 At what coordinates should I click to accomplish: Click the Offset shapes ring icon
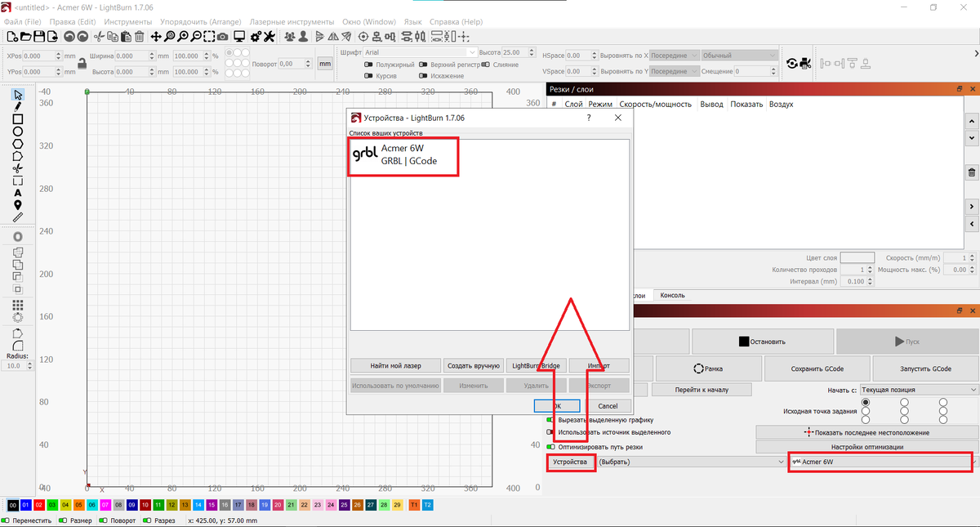pyautogui.click(x=18, y=237)
